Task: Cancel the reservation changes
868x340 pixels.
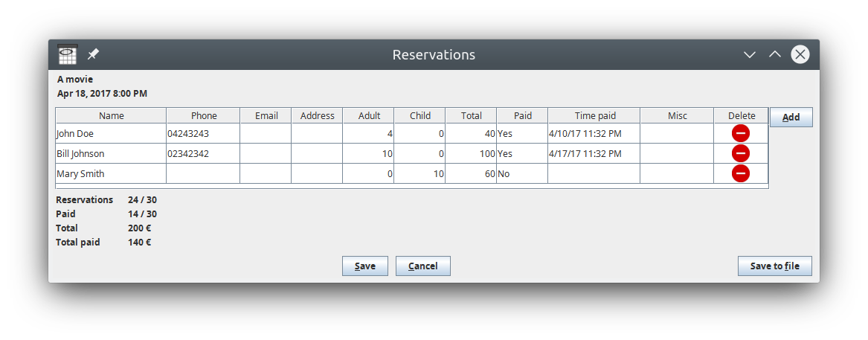Action: coord(423,266)
